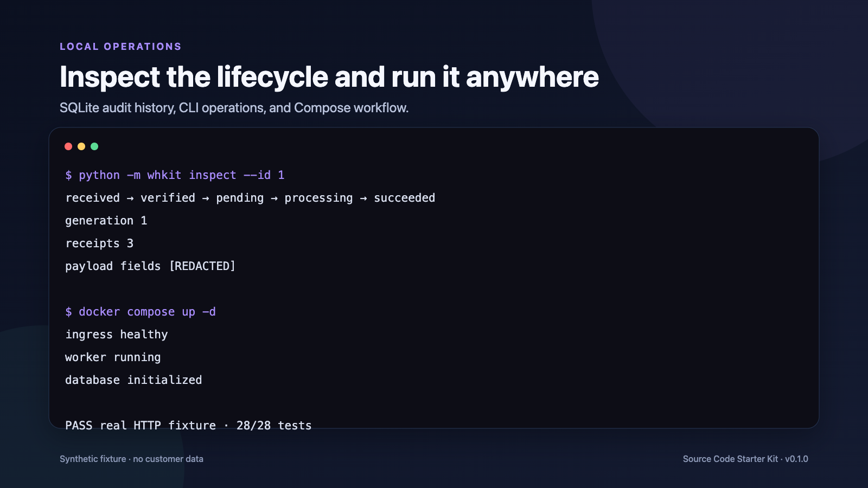Click the 'receipts 3' output line
The width and height of the screenshot is (868, 488).
pyautogui.click(x=99, y=244)
